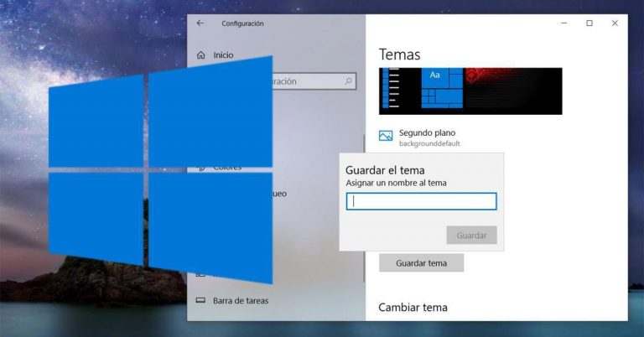This screenshot has height=337, width=644.
Task: Open Barra de tareas section
Action: pos(241,300)
